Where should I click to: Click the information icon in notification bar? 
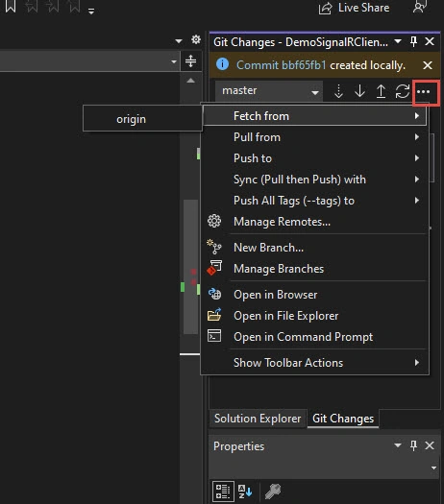(x=222, y=64)
